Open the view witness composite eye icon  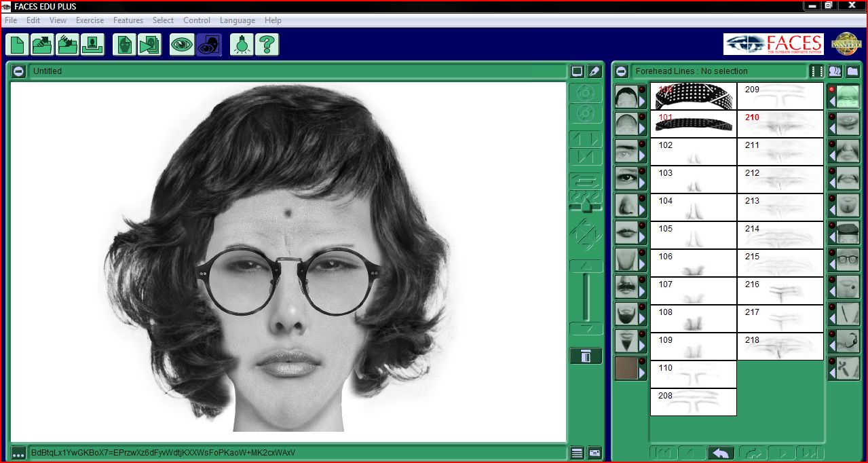click(182, 44)
